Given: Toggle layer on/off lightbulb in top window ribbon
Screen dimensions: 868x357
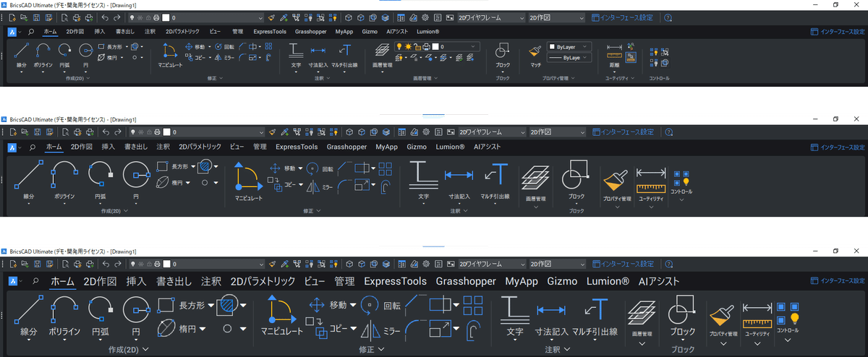Looking at the screenshot, I should [x=399, y=46].
